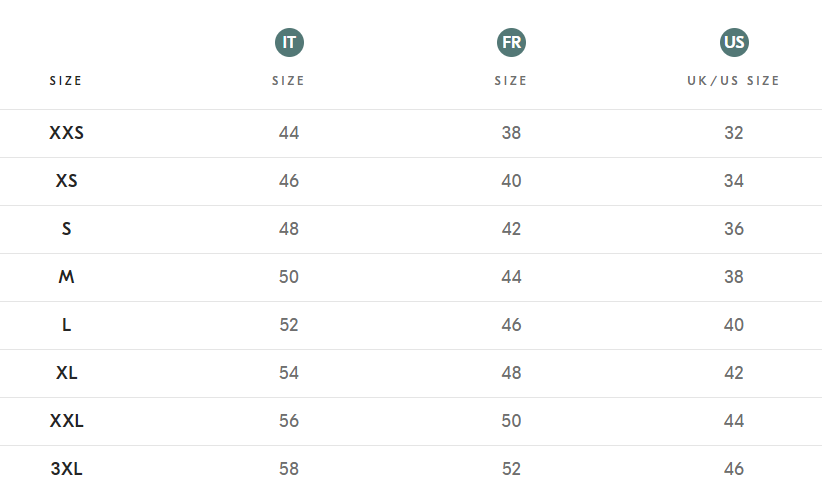The width and height of the screenshot is (822, 493).
Task: Select the 3XL size row label
Action: click(x=66, y=469)
